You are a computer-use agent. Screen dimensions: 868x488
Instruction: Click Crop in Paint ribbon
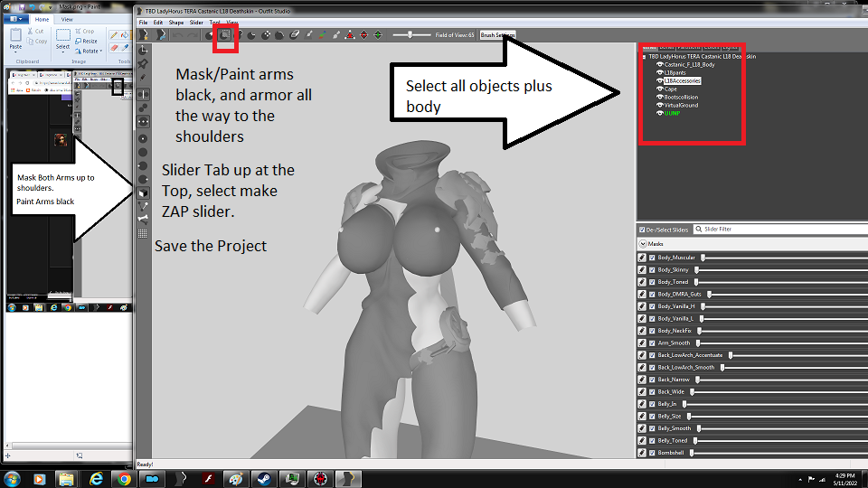coord(85,31)
